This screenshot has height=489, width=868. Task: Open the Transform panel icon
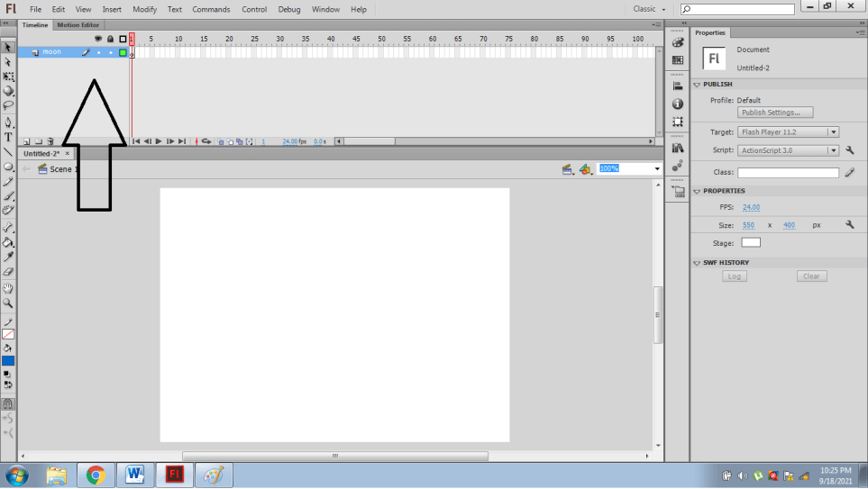(678, 122)
